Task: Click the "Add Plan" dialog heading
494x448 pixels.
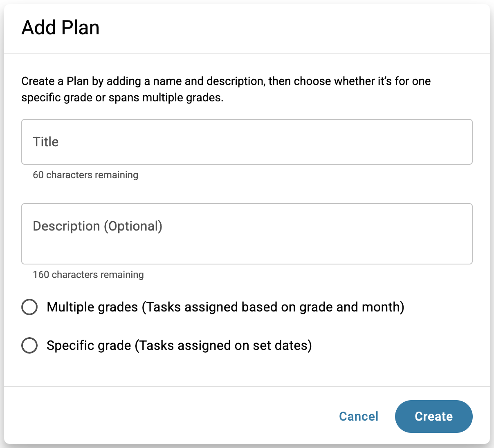Action: [x=61, y=28]
